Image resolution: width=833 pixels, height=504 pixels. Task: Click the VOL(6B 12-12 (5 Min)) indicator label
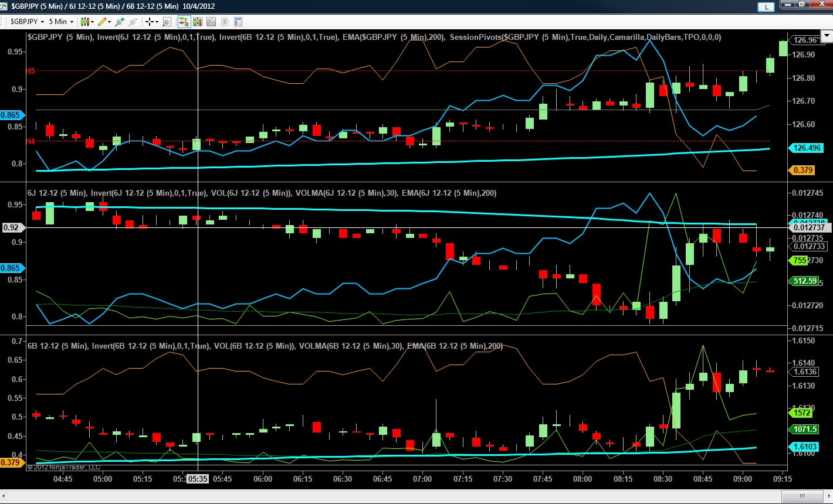pos(253,346)
